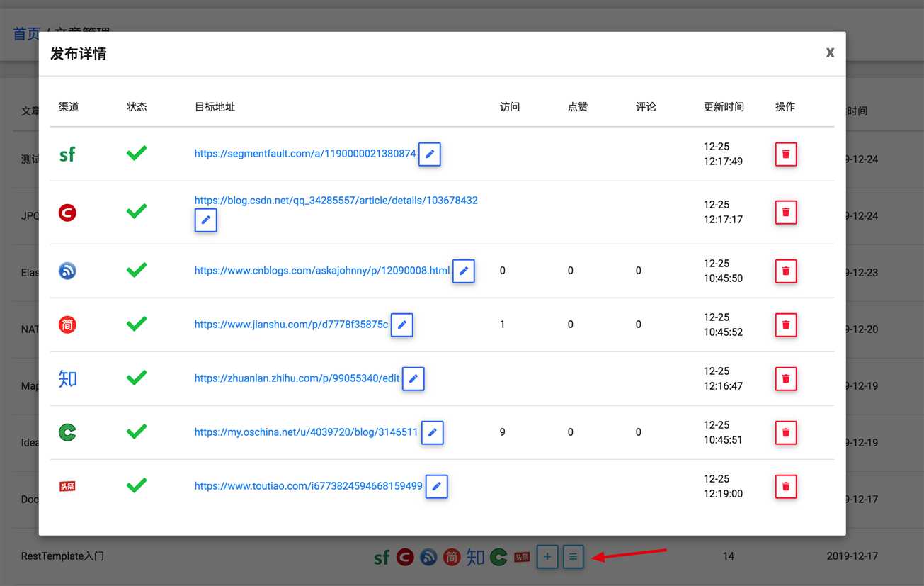Select the CSDN channel icon in the second row
Screen dimensions: 924x586
(x=67, y=212)
